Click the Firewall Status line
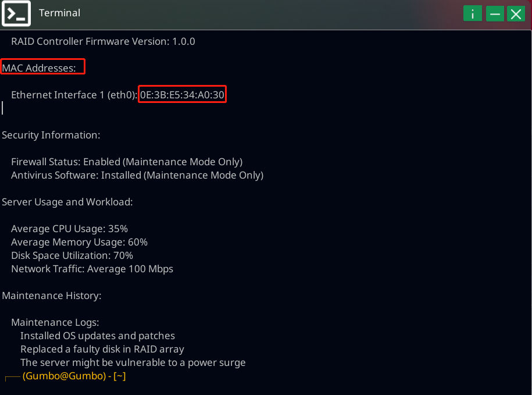532x395 pixels. tap(127, 162)
